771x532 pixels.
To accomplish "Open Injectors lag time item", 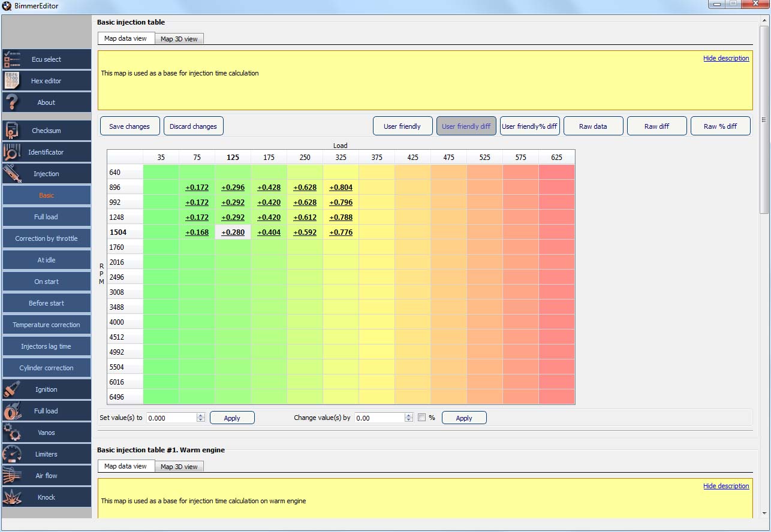I will 47,346.
